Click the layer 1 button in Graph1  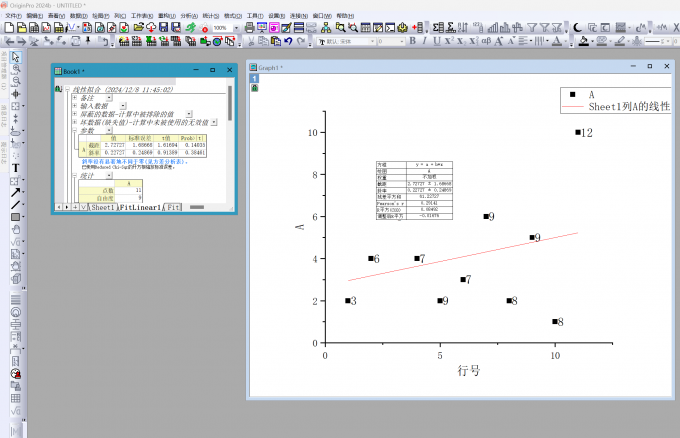[255, 78]
